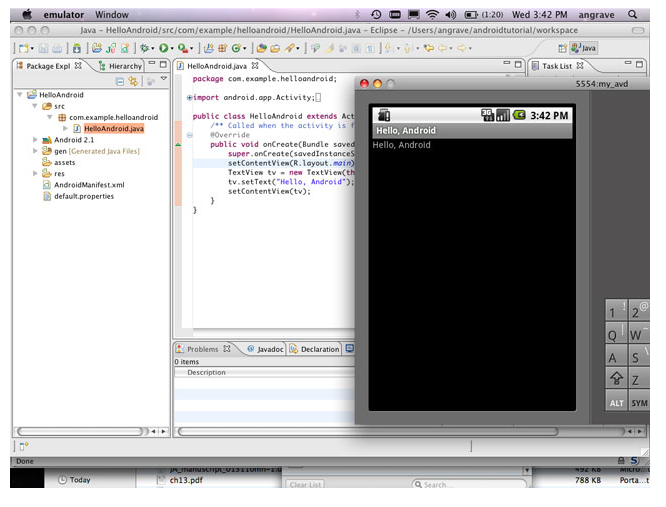666x507 pixels.
Task: Close the HelloAndroid.java editor tab
Action: (254, 65)
